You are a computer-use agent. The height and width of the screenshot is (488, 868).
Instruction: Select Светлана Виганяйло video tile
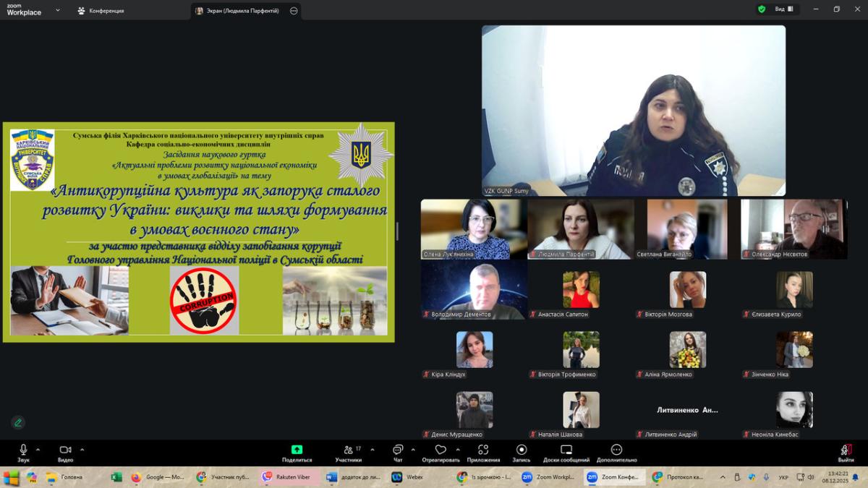point(687,229)
